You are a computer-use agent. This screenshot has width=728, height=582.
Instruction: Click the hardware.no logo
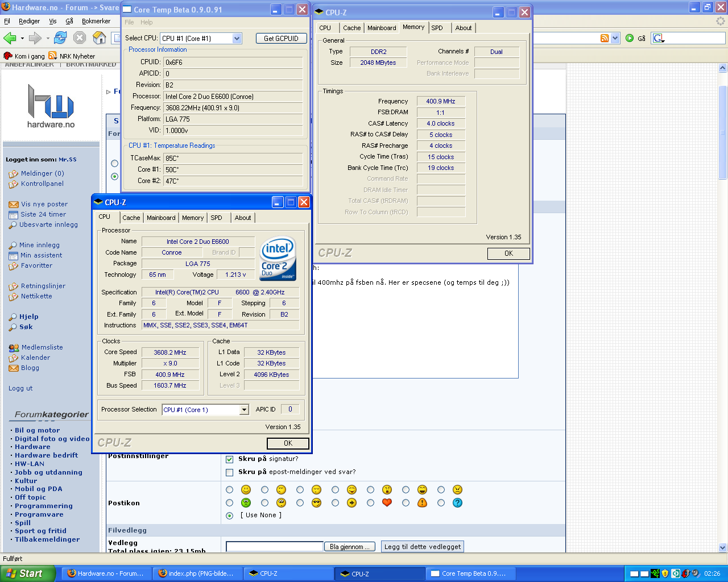[51, 106]
